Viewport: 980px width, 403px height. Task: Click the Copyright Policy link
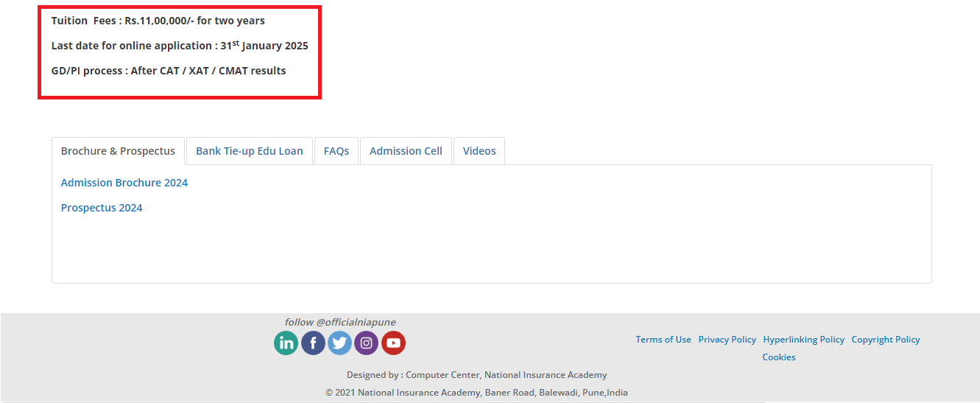(886, 340)
